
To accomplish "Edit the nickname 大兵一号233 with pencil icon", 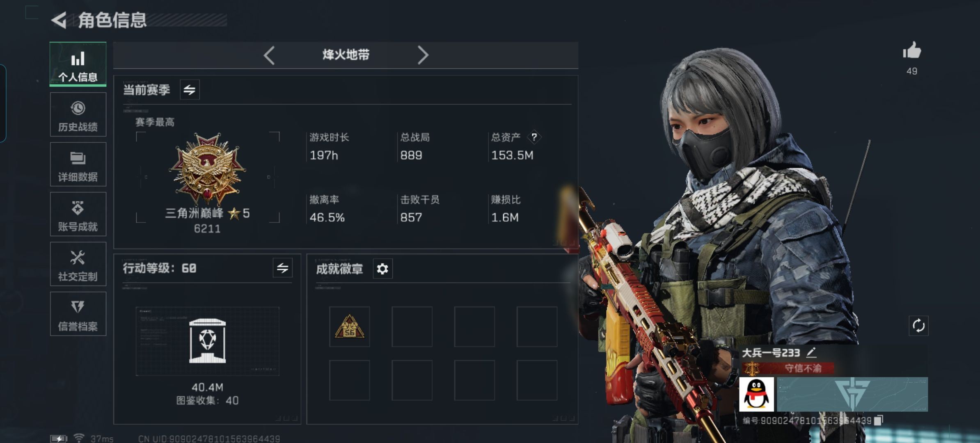I will click(x=811, y=352).
